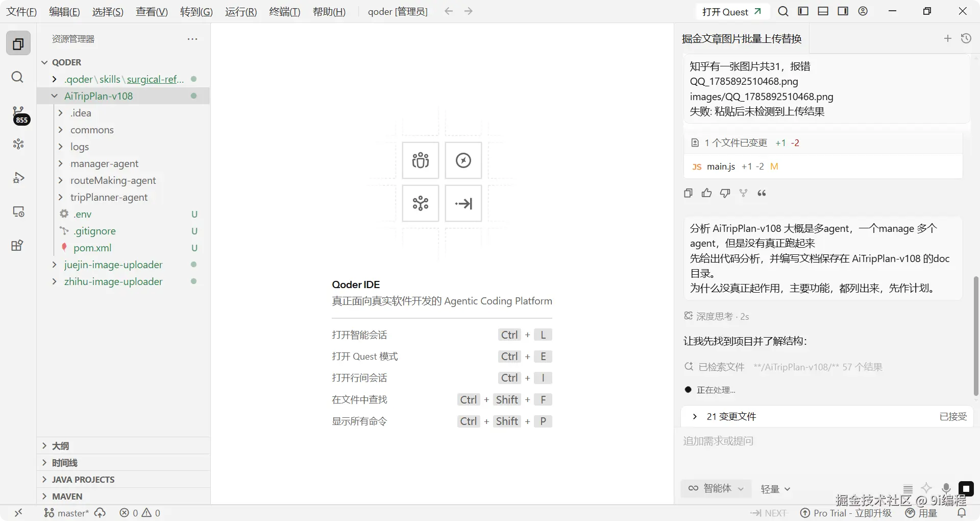Open the Run and Debug view

coord(18,178)
